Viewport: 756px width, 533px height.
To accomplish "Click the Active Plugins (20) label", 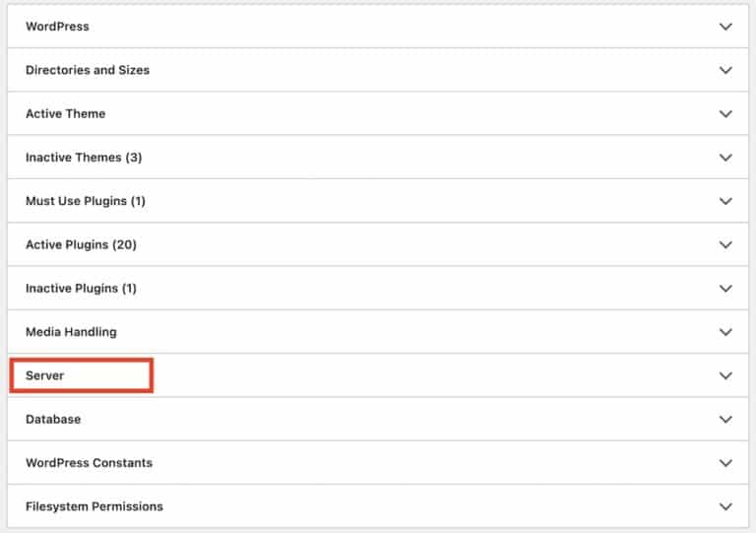I will (81, 245).
